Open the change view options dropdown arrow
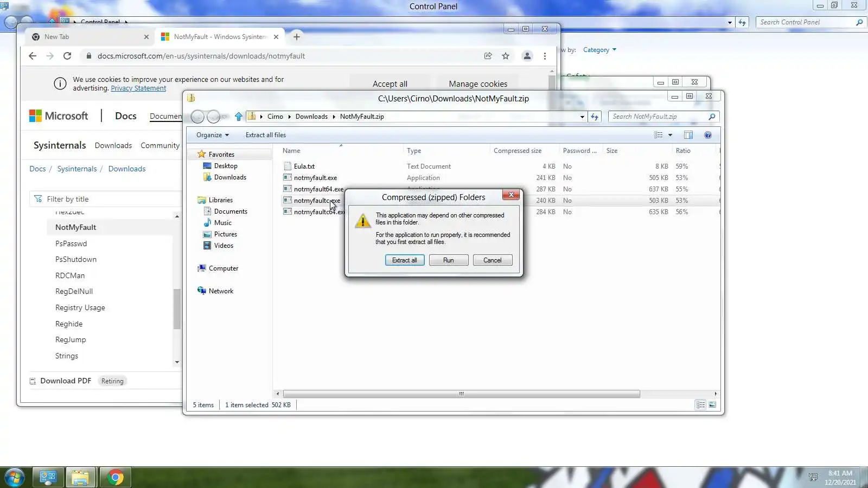 coord(671,135)
